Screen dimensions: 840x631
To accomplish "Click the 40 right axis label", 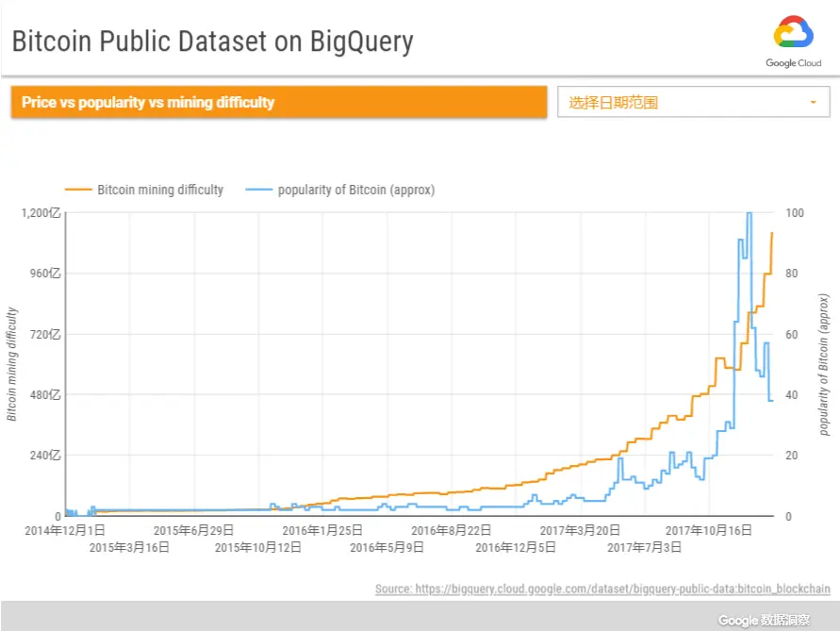I will coord(792,395).
